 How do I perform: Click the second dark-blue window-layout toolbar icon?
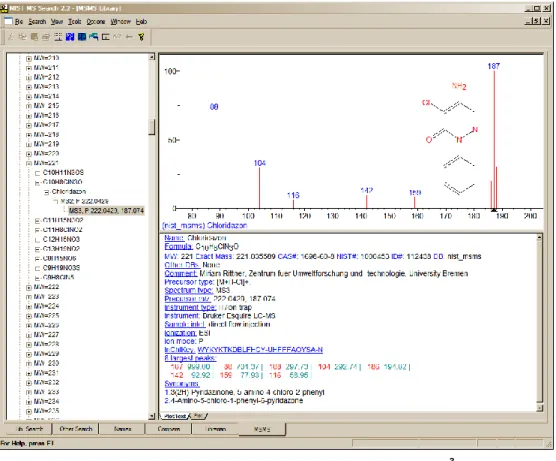[x=82, y=37]
